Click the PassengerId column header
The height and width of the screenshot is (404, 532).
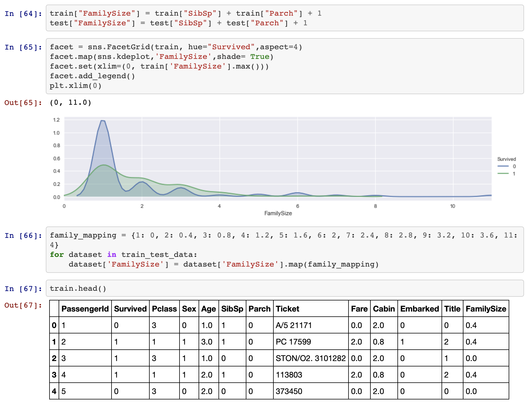85,309
